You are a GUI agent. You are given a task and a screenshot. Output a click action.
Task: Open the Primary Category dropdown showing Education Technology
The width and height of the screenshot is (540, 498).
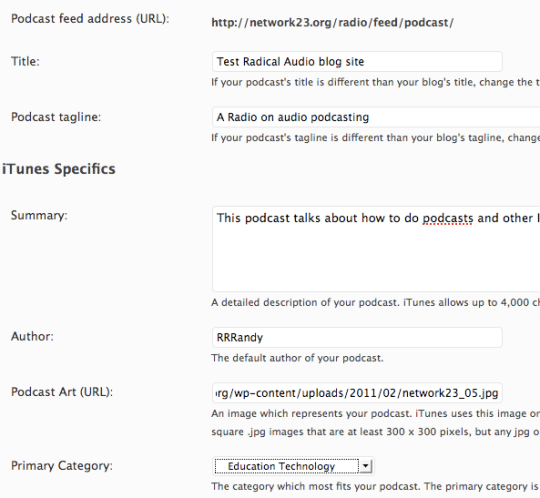click(x=293, y=466)
